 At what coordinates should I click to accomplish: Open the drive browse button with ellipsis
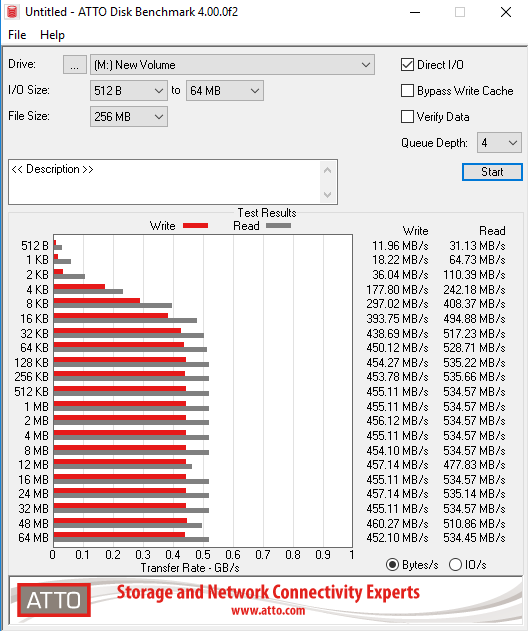coord(74,65)
